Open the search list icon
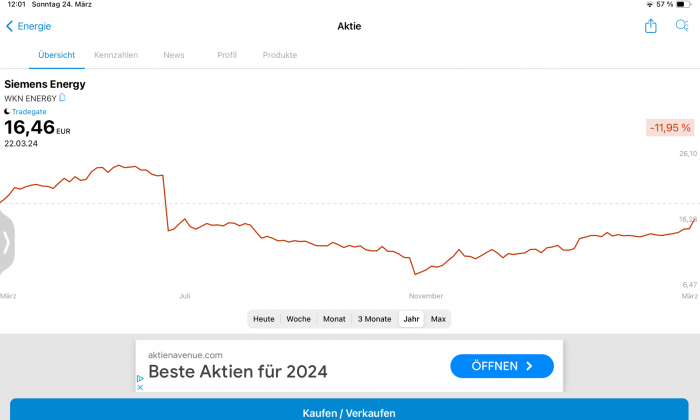 (x=682, y=26)
